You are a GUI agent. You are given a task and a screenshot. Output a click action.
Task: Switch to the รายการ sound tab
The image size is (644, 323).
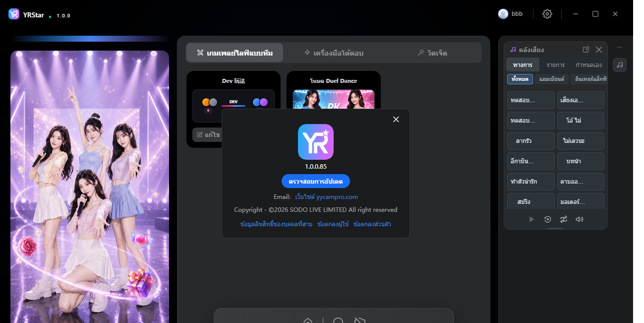[x=556, y=65]
